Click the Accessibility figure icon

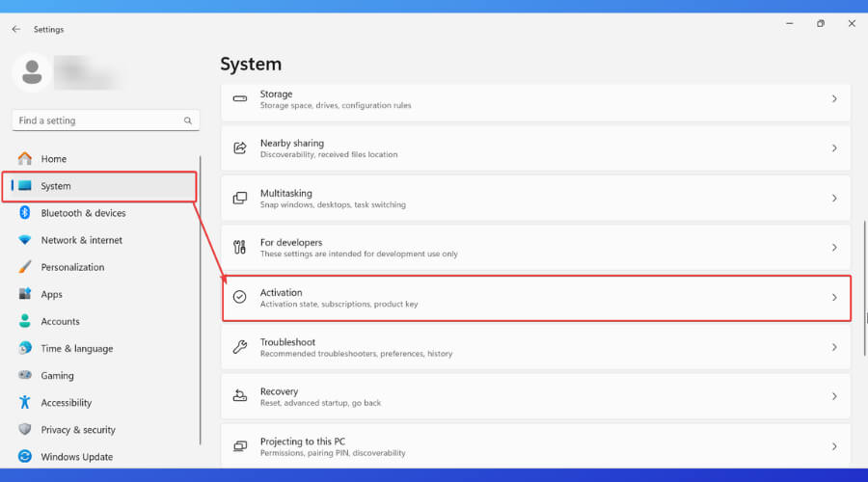[25, 403]
